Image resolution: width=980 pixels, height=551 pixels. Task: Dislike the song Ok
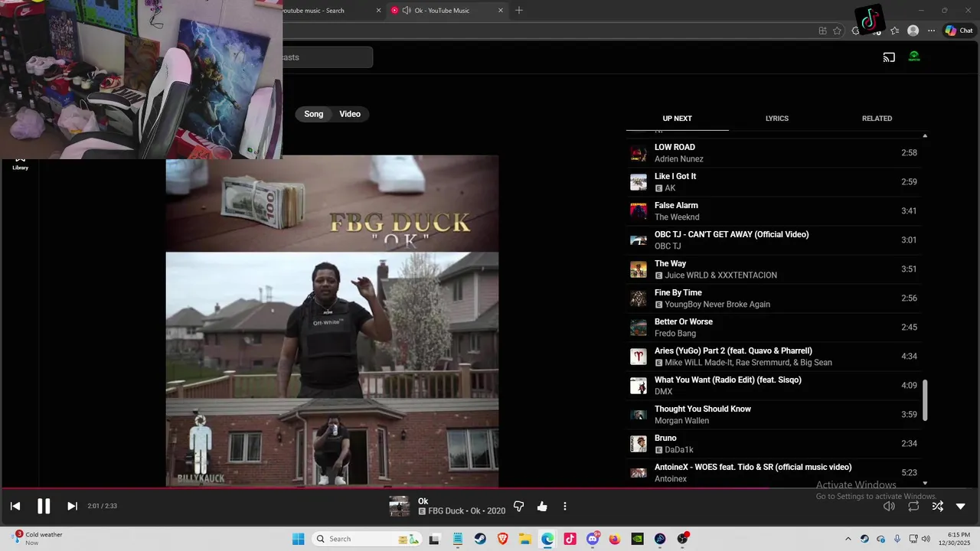tap(518, 507)
